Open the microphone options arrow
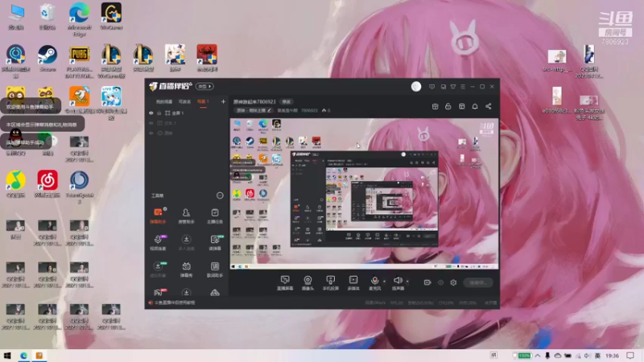This screenshot has height=362, width=644. [384, 282]
